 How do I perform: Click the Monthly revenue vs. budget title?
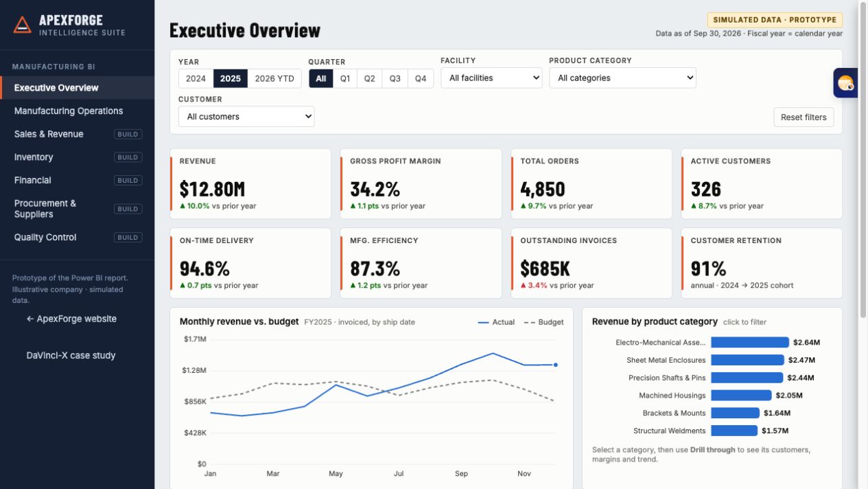tap(239, 321)
